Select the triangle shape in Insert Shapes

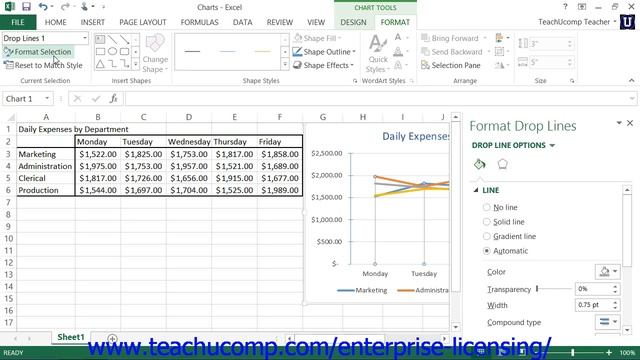[100, 64]
